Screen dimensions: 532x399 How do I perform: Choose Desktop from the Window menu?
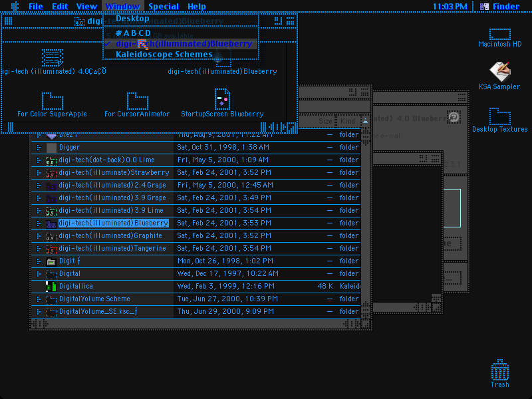pos(181,19)
